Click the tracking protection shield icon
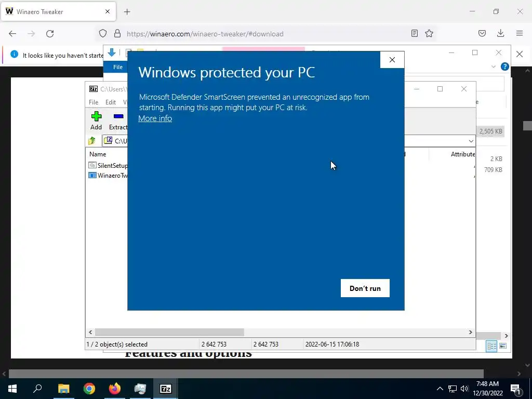Screen dimensions: 532x399 [103, 33]
